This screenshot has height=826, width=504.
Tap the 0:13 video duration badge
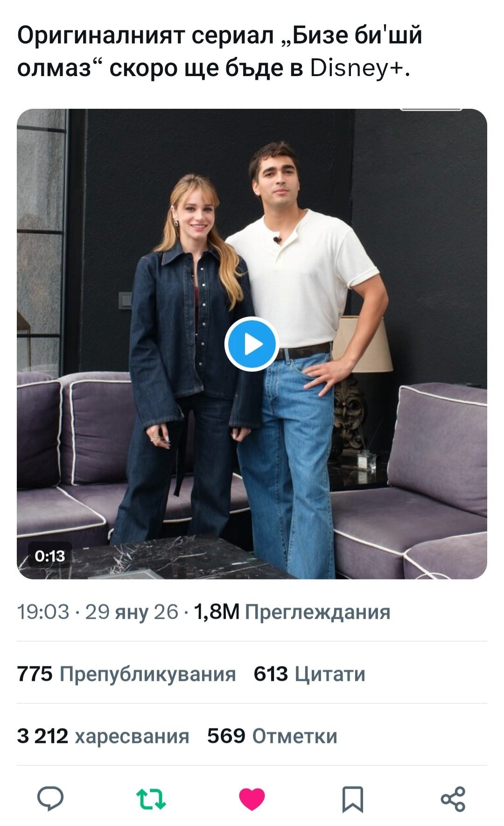coord(50,556)
